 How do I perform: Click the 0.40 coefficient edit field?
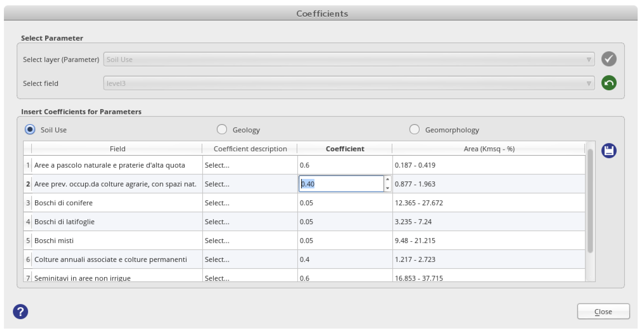(341, 184)
